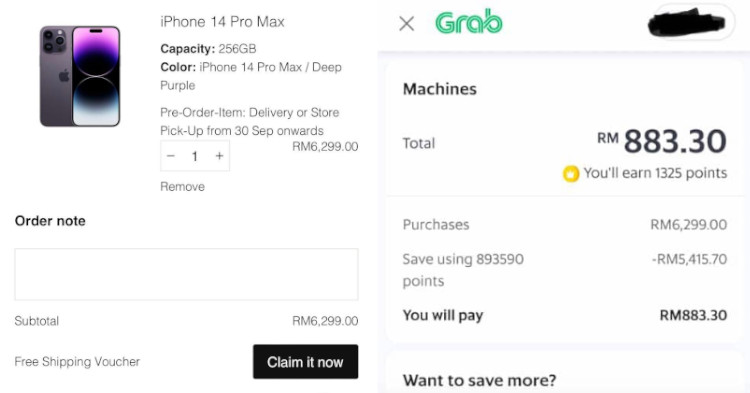Screen dimensions: 750x393
Task: Click the green Grab logo
Action: (x=469, y=22)
